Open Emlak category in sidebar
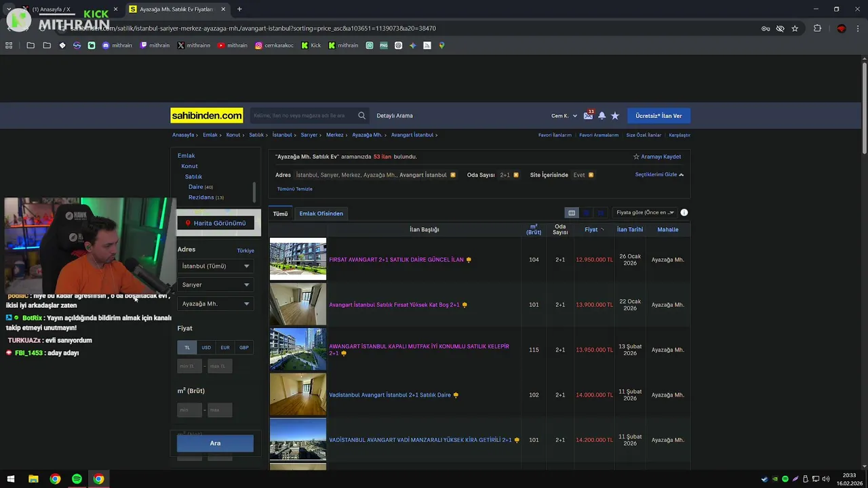The image size is (868, 488). click(x=186, y=156)
